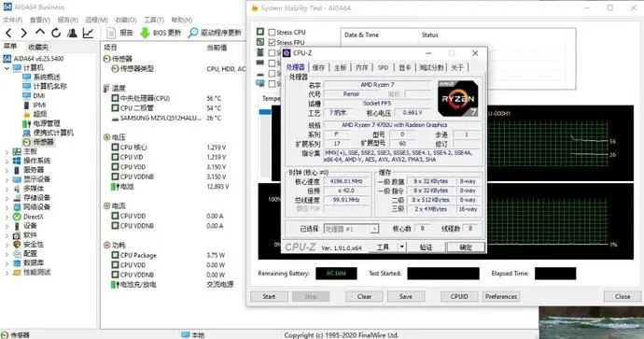Viewport: 644px width, 339px height.
Task: Click the user favorites icon in toolbar
Action: (x=72, y=33)
